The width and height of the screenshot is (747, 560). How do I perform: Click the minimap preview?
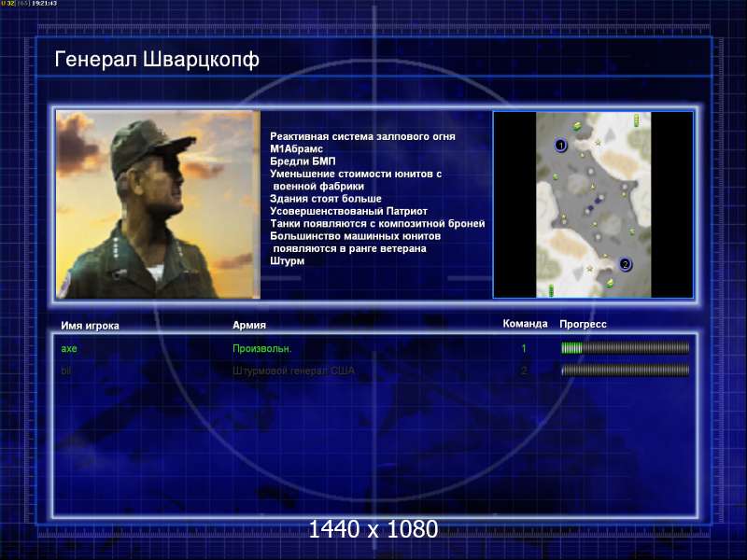pos(593,204)
